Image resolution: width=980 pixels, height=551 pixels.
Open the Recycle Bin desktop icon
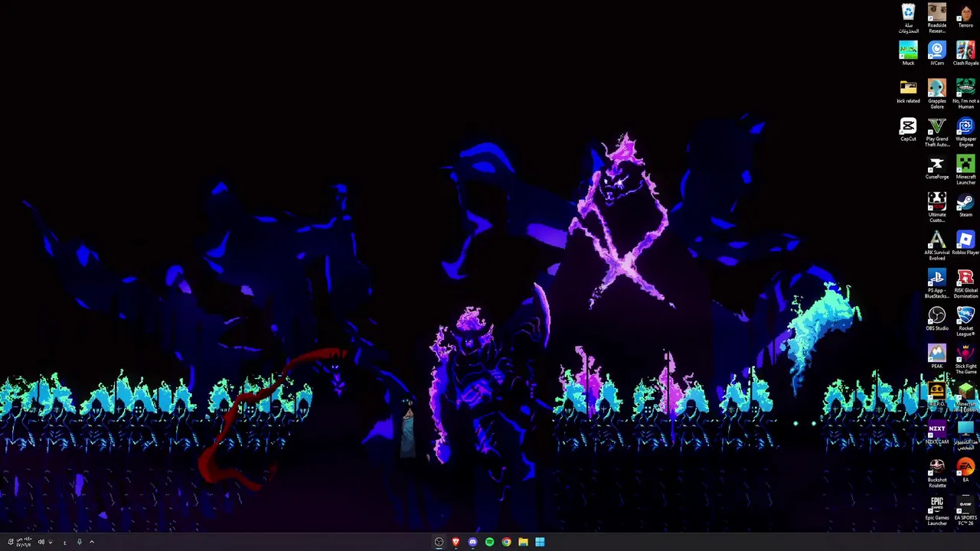click(x=908, y=18)
